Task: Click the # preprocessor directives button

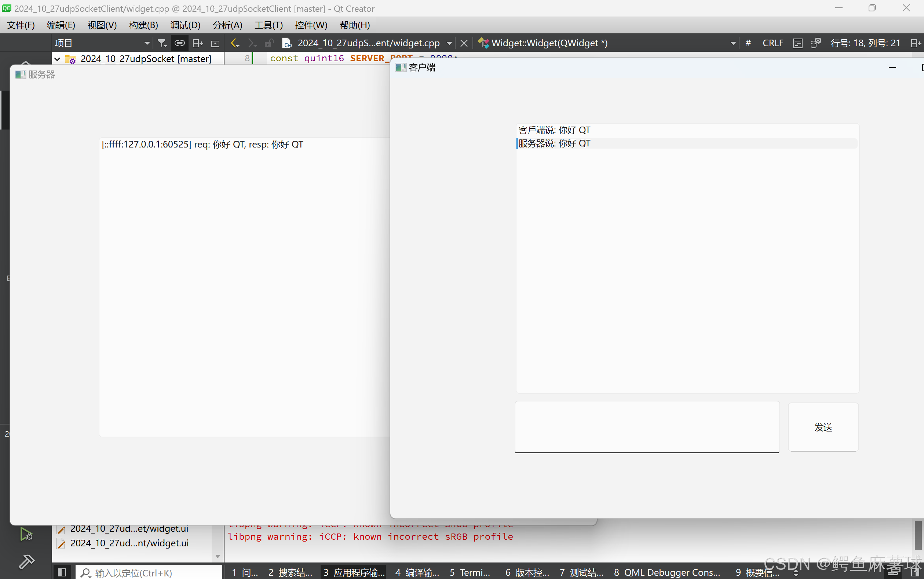Action: click(748, 43)
